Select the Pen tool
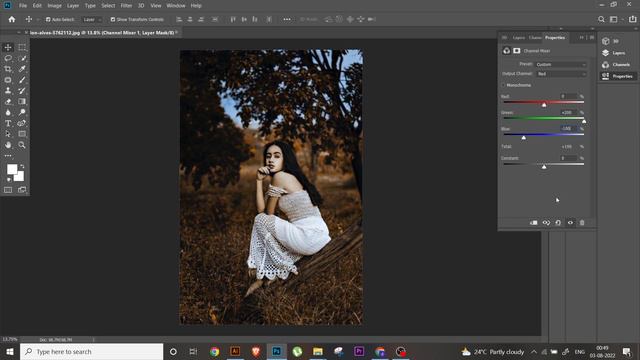Screen dimensions: 640x360 point(22,123)
